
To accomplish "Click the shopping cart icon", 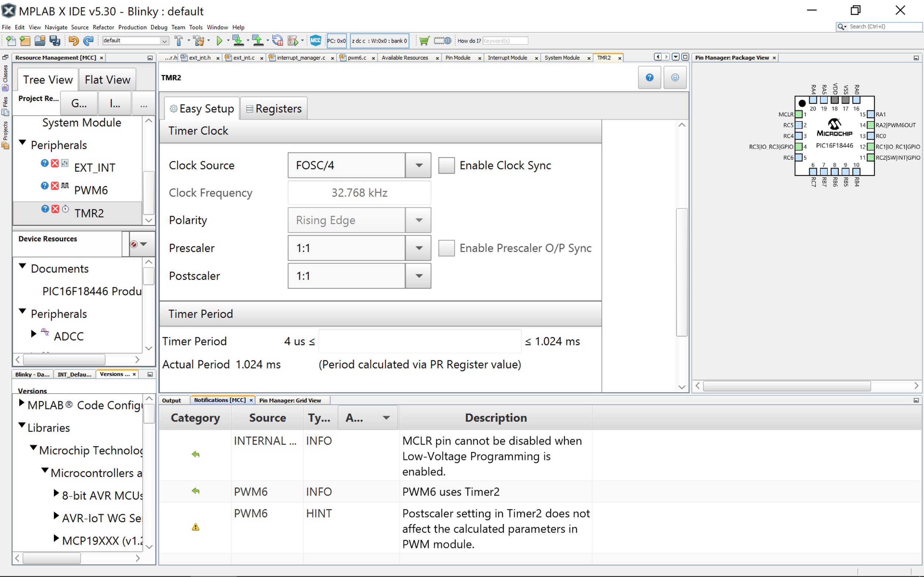I will [424, 41].
